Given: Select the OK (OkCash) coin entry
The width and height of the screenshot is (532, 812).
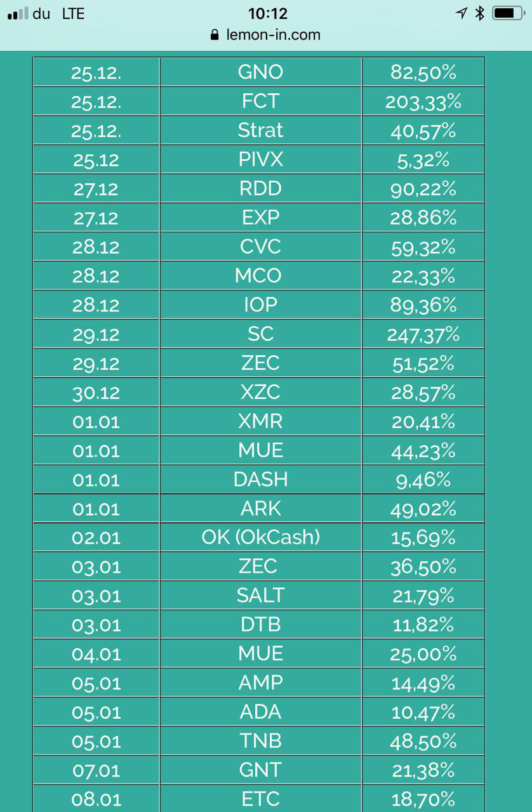Looking at the screenshot, I should coord(261,537).
